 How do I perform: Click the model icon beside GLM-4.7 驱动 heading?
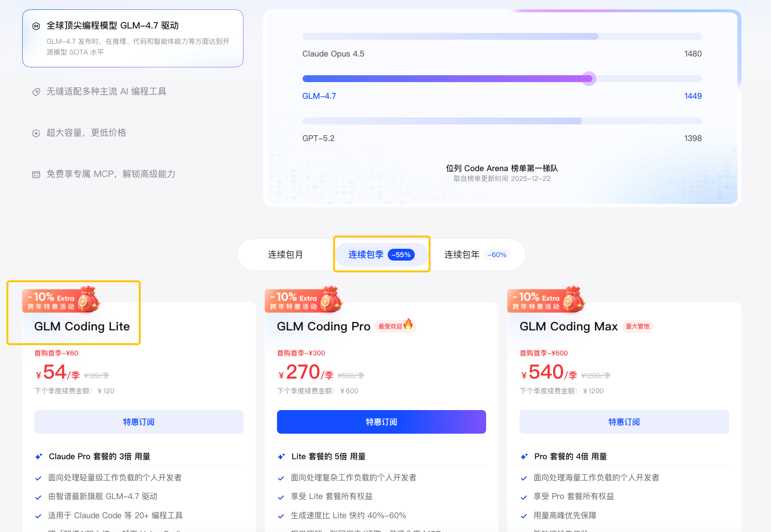coord(36,26)
